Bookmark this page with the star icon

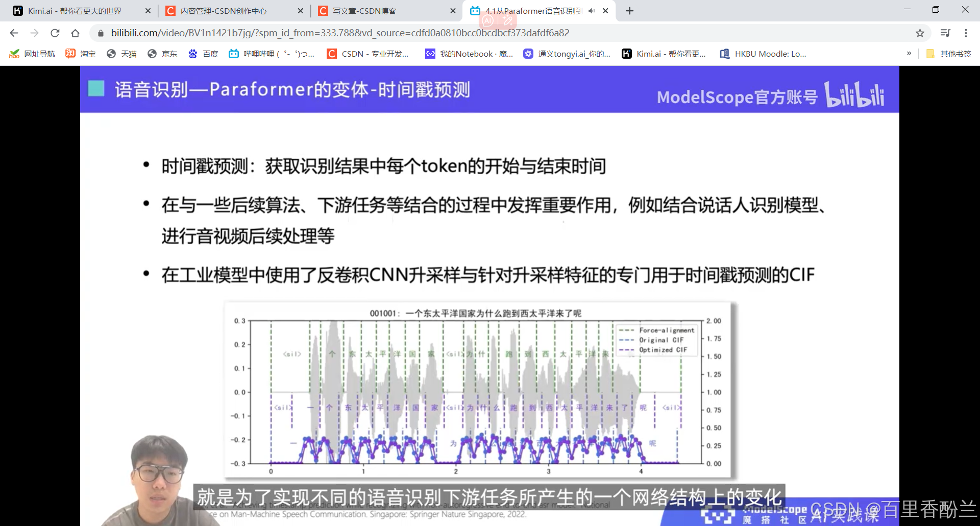pyautogui.click(x=920, y=33)
